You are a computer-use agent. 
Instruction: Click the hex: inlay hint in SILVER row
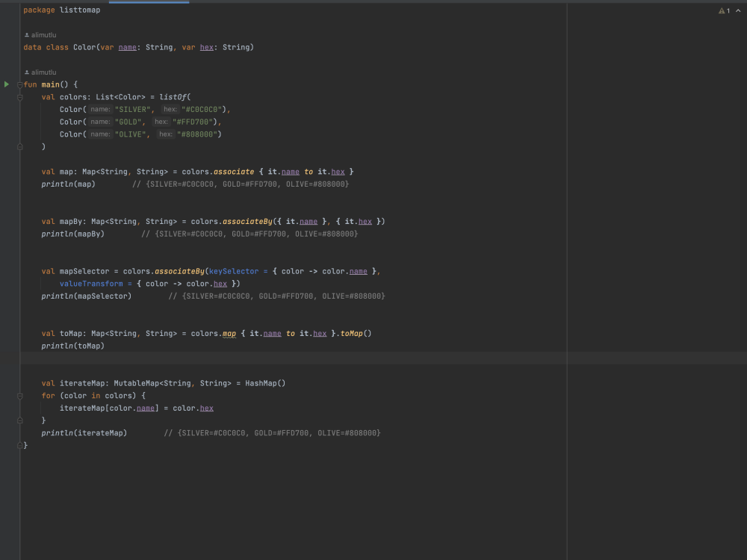[x=170, y=110]
